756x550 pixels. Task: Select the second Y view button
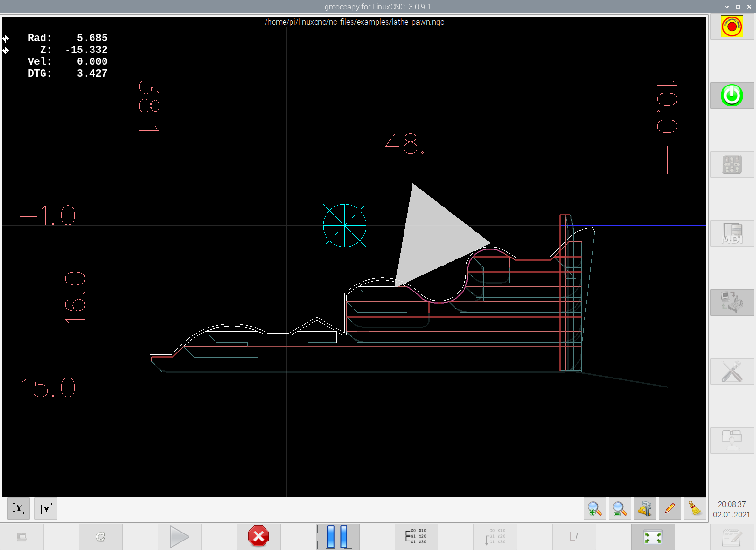(46, 508)
